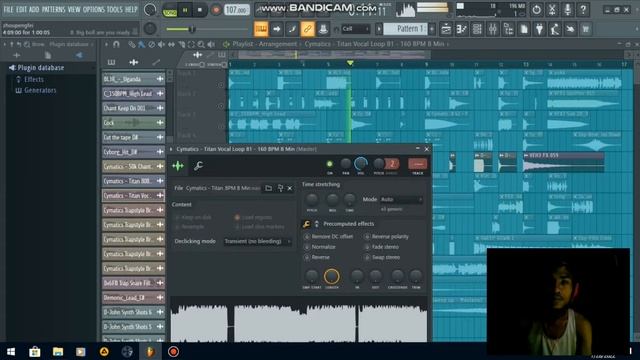Image resolution: width=640 pixels, height=360 pixels.
Task: Expand the Effects folder in Plugin database
Action: coord(33,79)
